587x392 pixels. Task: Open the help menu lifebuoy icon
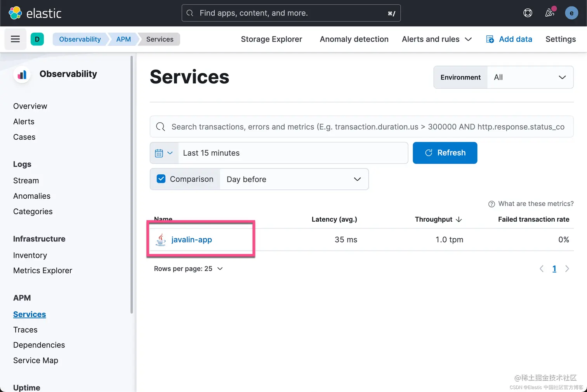click(528, 13)
